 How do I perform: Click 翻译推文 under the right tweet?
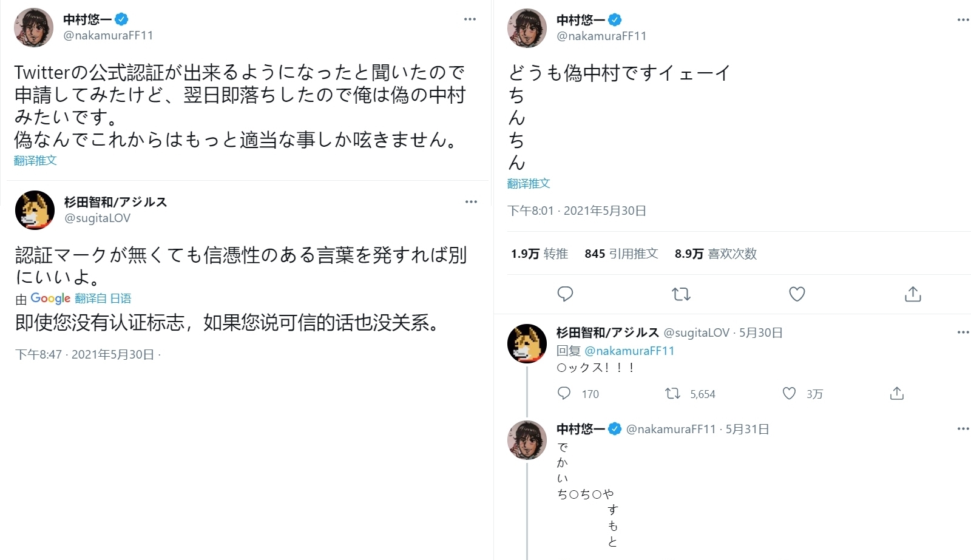click(529, 183)
